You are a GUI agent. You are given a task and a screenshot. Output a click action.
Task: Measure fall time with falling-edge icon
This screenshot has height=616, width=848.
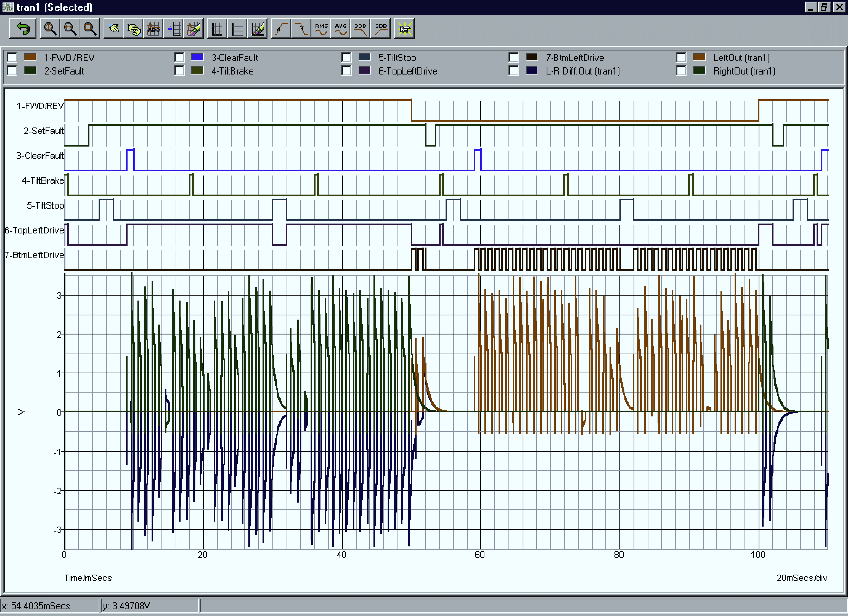301,29
